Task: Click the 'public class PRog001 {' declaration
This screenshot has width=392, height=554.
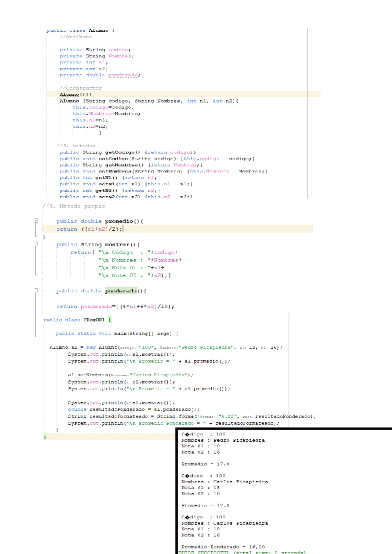Action: [x=78, y=320]
